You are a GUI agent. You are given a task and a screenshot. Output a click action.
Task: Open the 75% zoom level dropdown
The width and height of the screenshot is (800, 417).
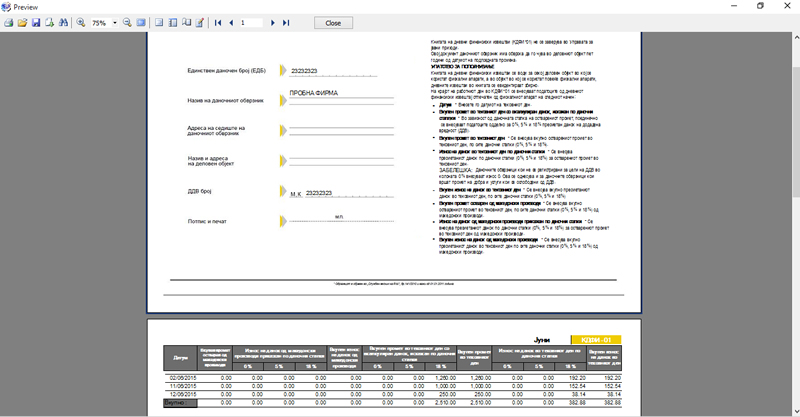coord(114,23)
